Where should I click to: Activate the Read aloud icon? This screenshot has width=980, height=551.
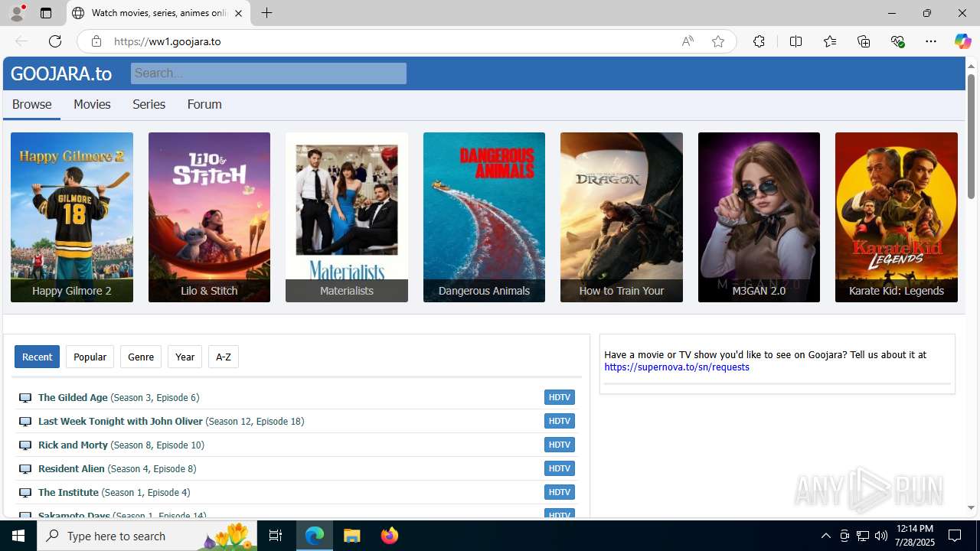688,41
